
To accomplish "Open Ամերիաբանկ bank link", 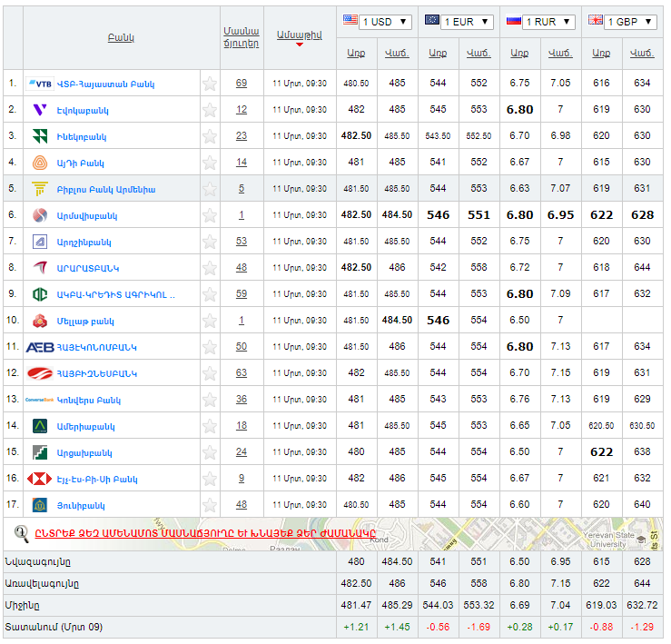I will [86, 426].
